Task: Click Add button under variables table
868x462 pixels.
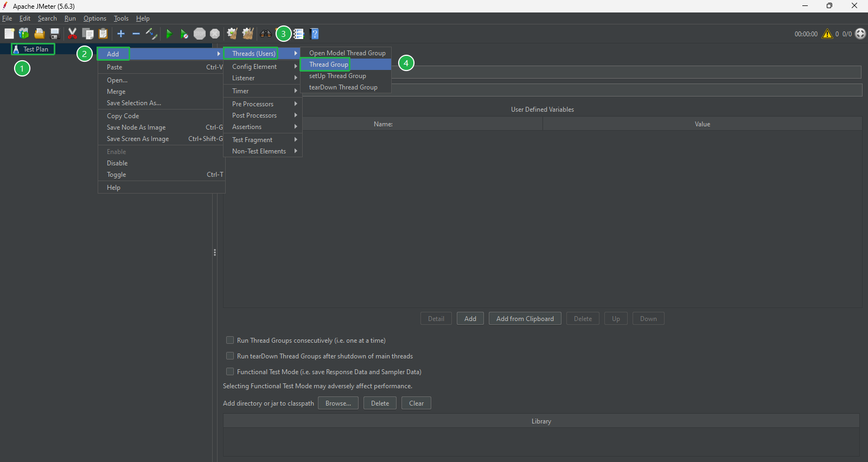Action: tap(470, 318)
